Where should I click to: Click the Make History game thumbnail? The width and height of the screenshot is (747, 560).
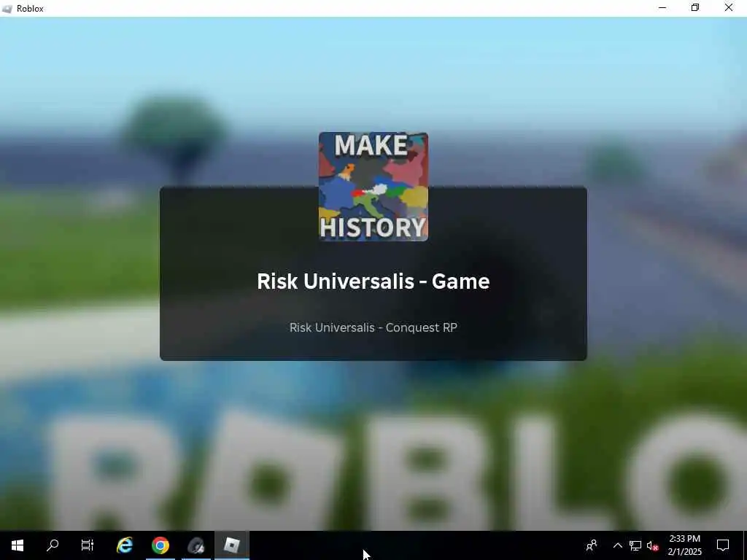click(373, 187)
